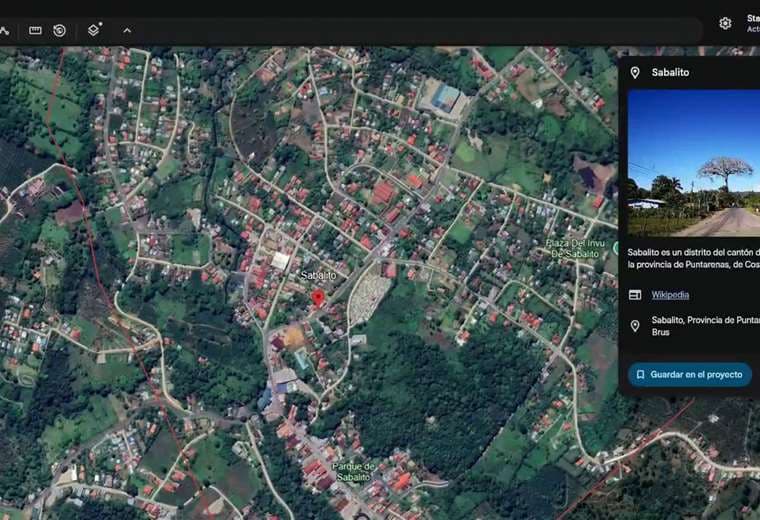The width and height of the screenshot is (760, 520).
Task: Click the Sabalito panel title text
Action: coord(670,73)
